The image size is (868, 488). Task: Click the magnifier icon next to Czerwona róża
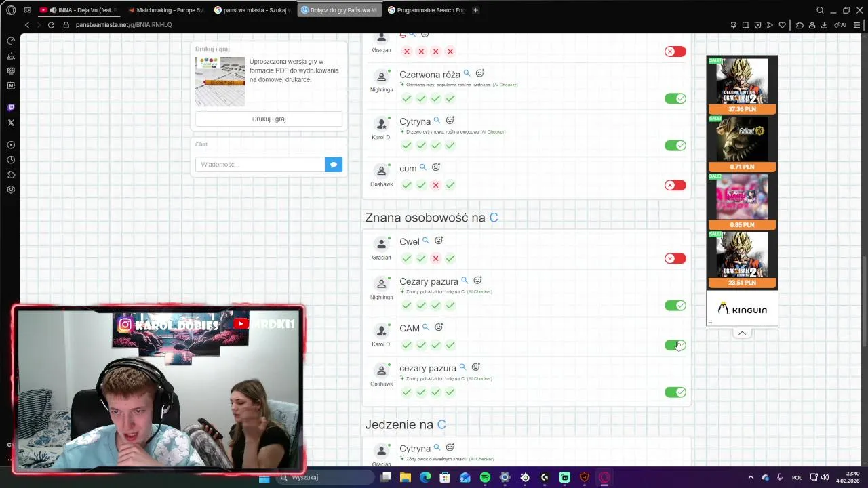point(467,73)
